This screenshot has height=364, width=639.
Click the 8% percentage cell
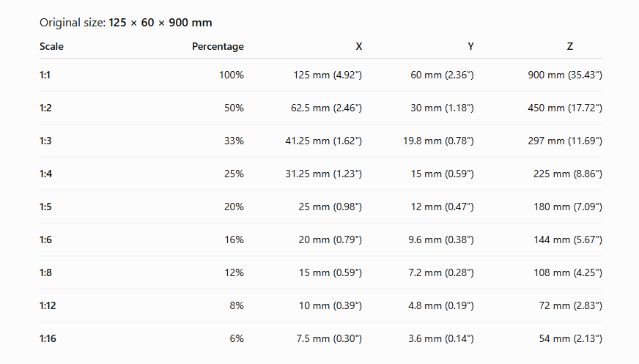237,306
